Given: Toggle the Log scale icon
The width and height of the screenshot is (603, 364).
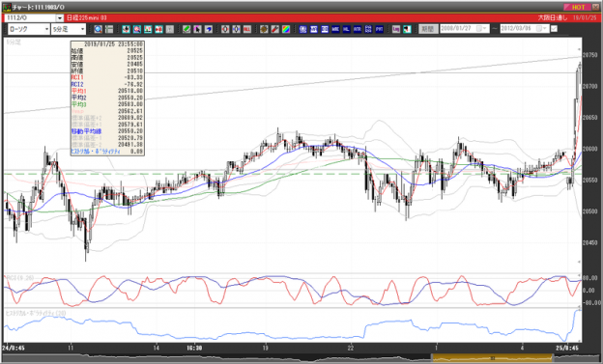Looking at the screenshot, I should click(396, 29).
